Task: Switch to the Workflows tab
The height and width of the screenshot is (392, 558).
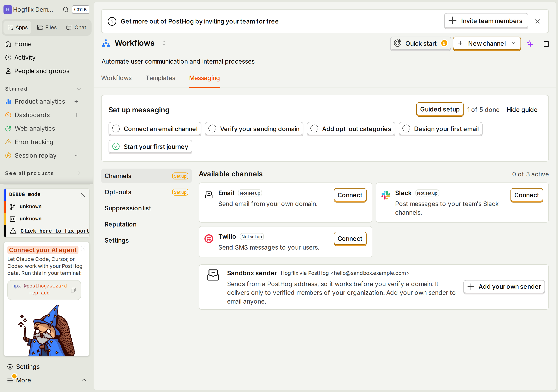Action: [x=116, y=78]
